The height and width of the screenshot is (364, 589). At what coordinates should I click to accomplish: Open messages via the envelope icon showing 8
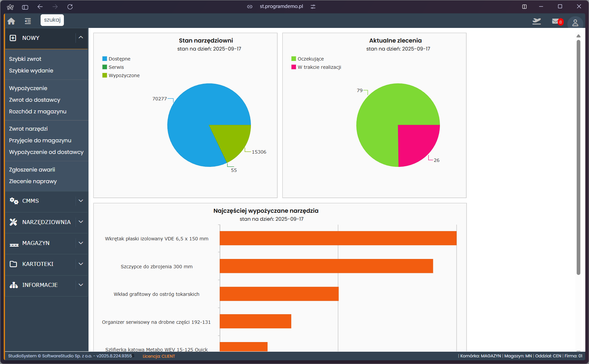click(555, 21)
